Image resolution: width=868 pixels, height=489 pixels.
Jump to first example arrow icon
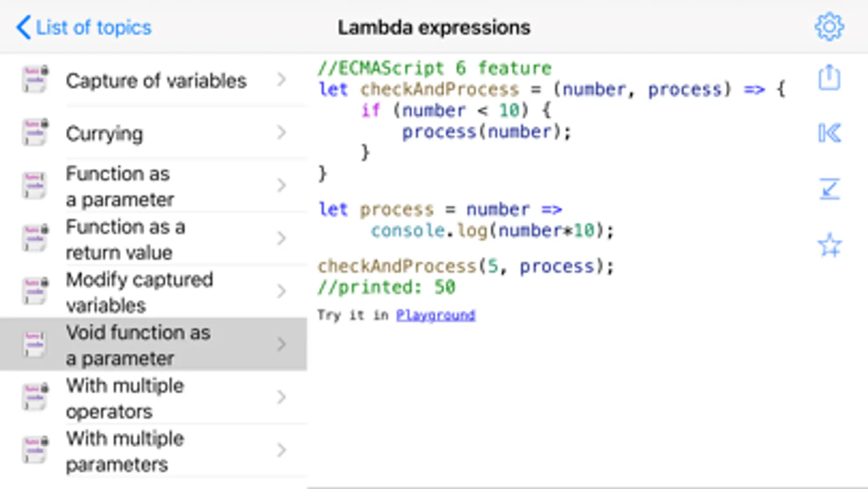pyautogui.click(x=829, y=133)
